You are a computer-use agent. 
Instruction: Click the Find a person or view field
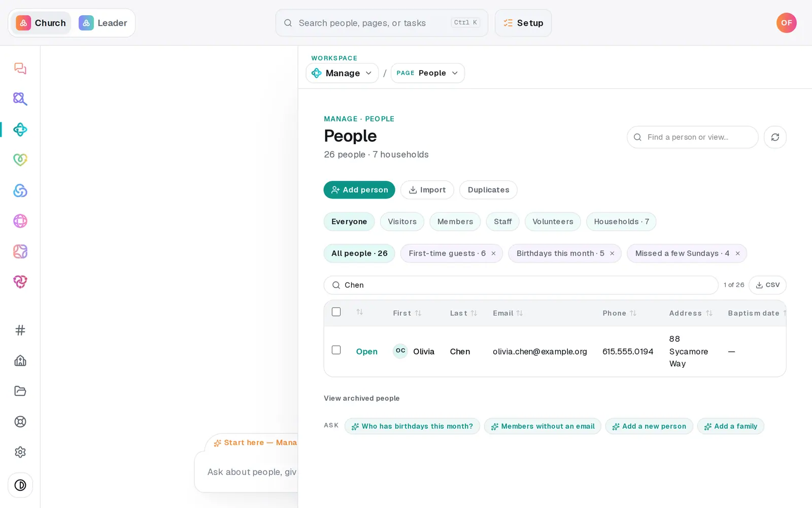click(x=693, y=137)
